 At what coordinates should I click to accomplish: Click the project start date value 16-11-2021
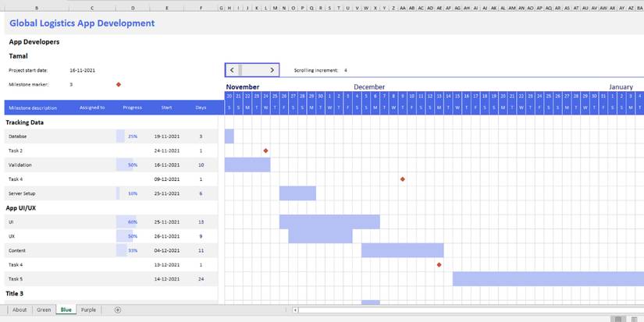coord(82,70)
